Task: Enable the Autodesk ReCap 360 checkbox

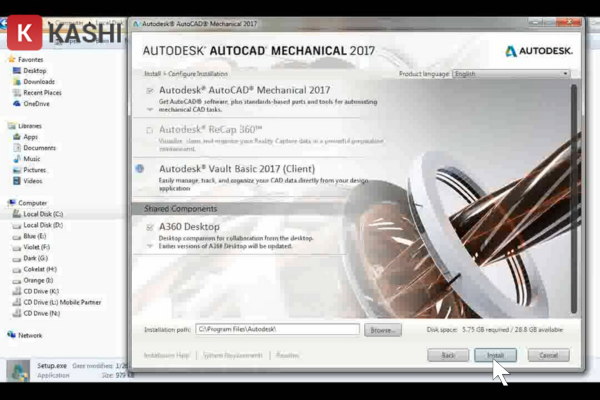Action: click(150, 130)
